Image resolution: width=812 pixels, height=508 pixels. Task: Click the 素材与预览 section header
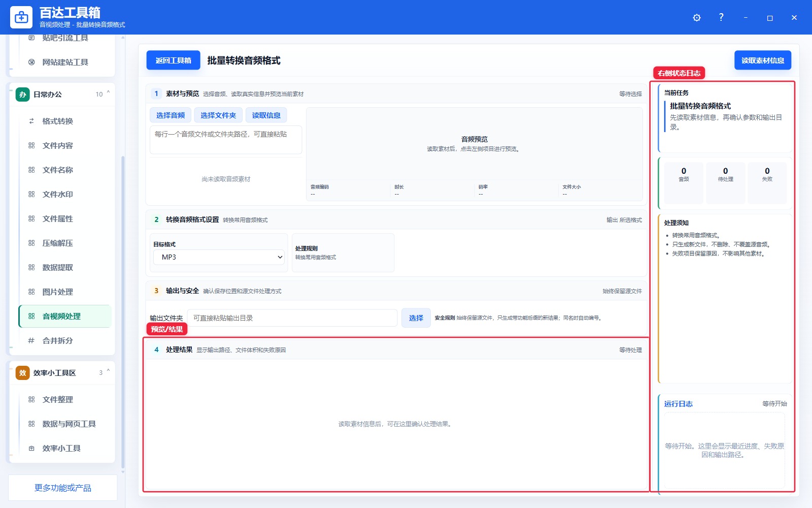tap(396, 93)
